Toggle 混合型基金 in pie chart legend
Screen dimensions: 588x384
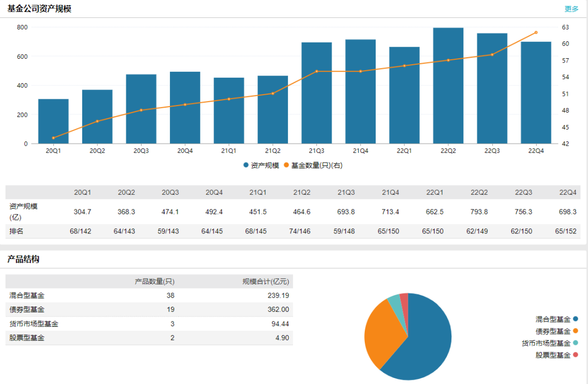pyautogui.click(x=555, y=319)
